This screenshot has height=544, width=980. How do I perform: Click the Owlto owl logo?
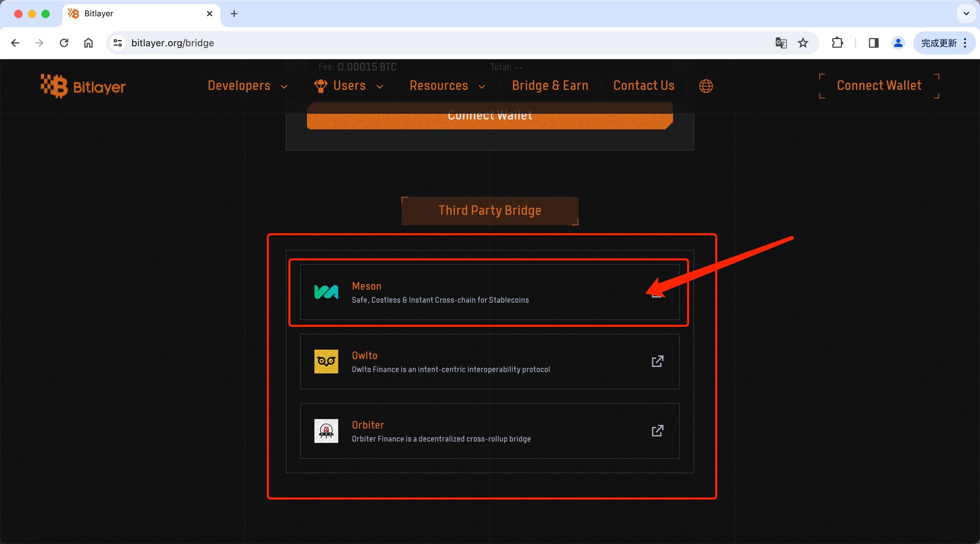point(326,361)
